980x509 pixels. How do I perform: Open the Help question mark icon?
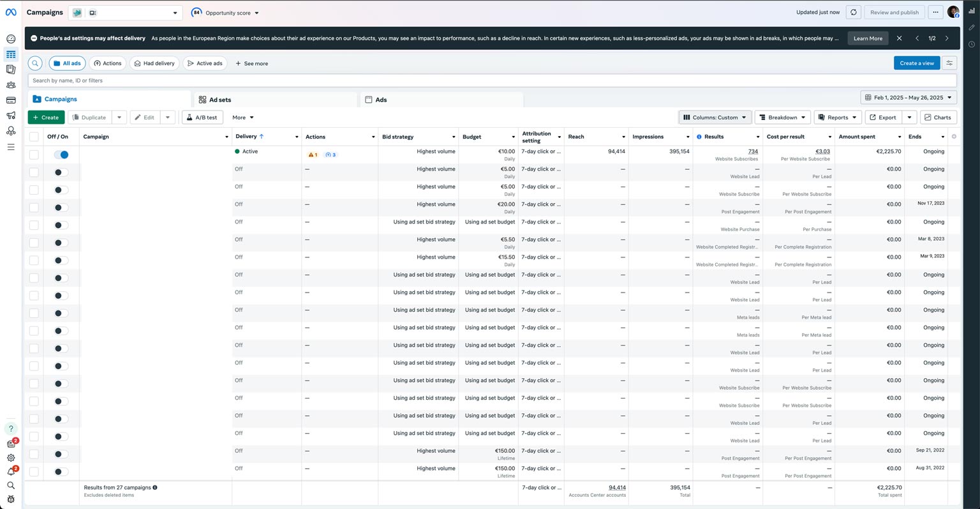11,429
